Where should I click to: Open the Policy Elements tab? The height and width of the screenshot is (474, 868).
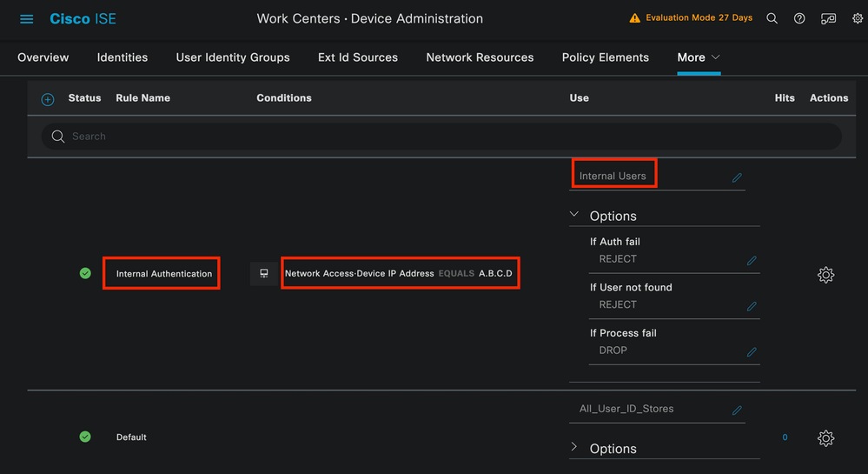[605, 57]
